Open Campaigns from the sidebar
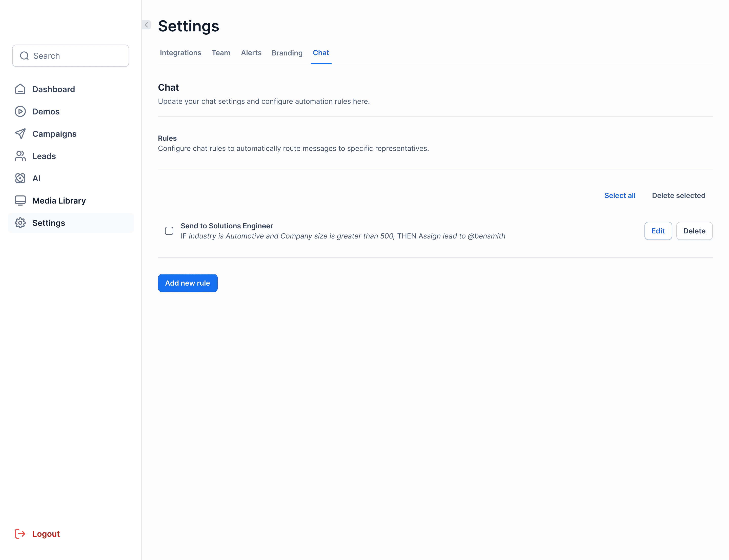Image resolution: width=729 pixels, height=560 pixels. pyautogui.click(x=71, y=134)
